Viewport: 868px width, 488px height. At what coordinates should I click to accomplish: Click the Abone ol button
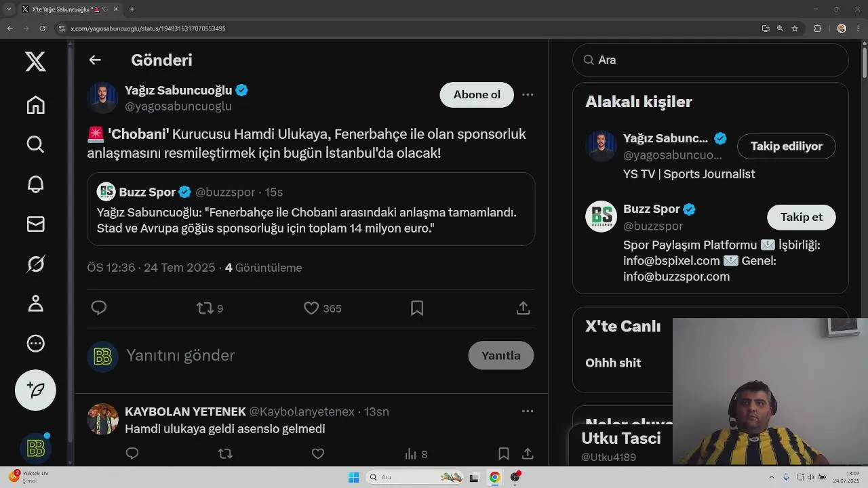pyautogui.click(x=477, y=95)
